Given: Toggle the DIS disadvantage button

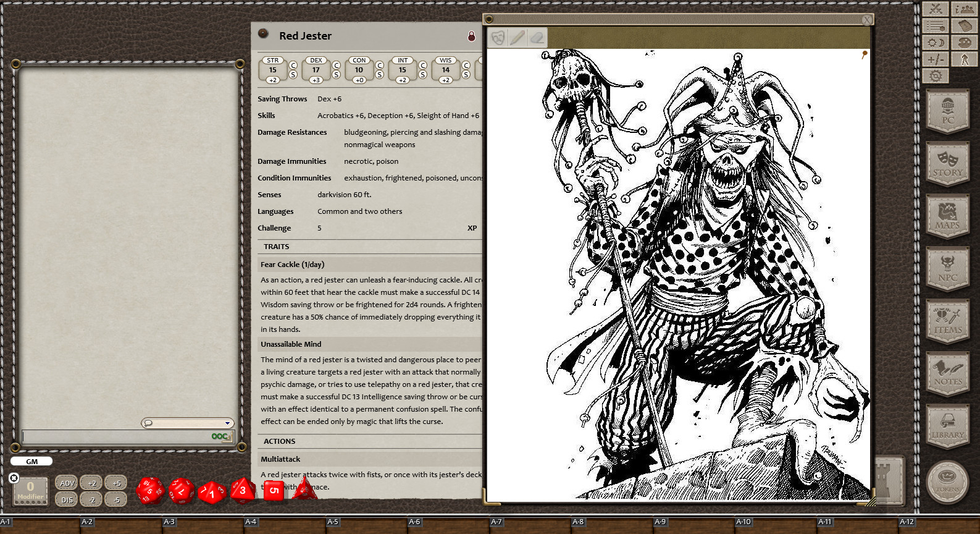Looking at the screenshot, I should [x=67, y=500].
